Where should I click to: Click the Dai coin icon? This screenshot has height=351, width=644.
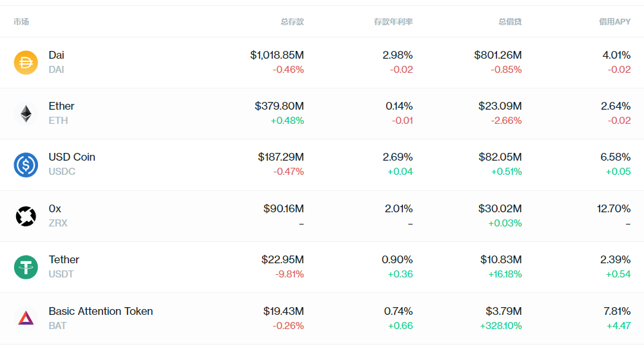tap(26, 63)
